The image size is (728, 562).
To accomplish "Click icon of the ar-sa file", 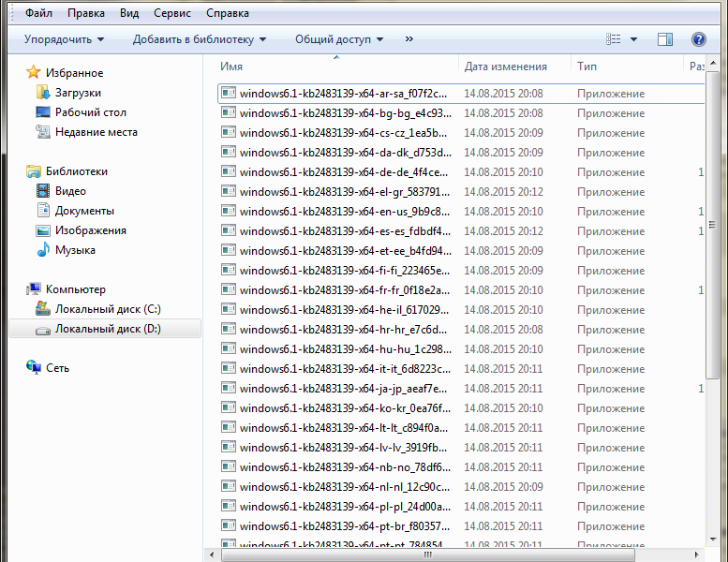I will pyautogui.click(x=229, y=93).
